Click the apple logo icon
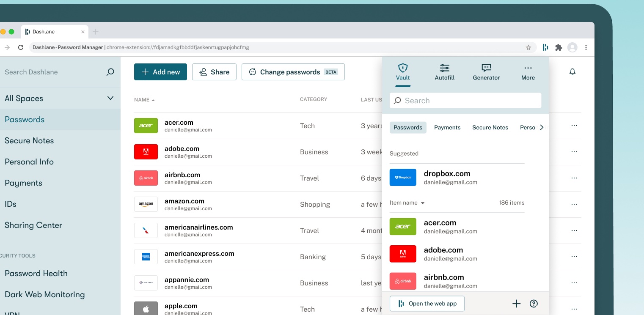 [146, 308]
